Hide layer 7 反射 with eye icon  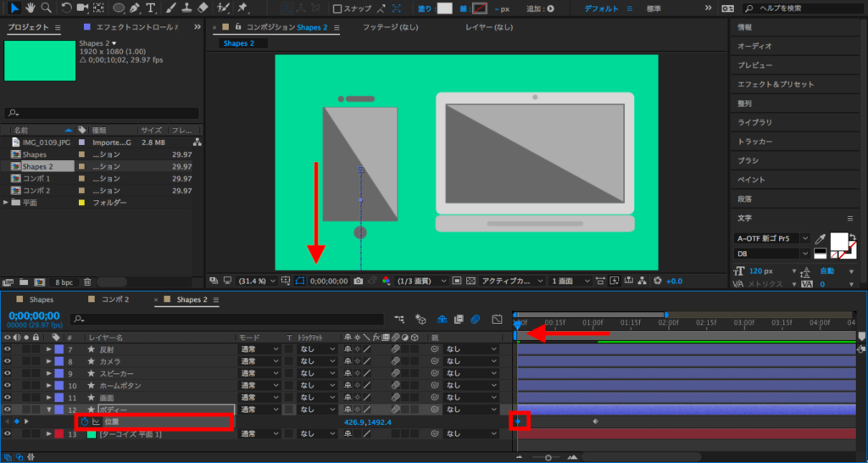[x=8, y=349]
